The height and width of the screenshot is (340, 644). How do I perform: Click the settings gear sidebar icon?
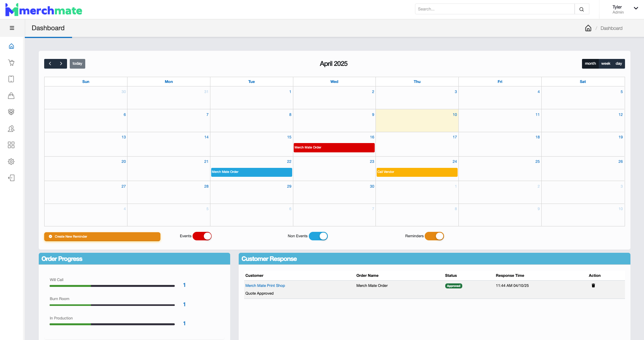point(11,162)
